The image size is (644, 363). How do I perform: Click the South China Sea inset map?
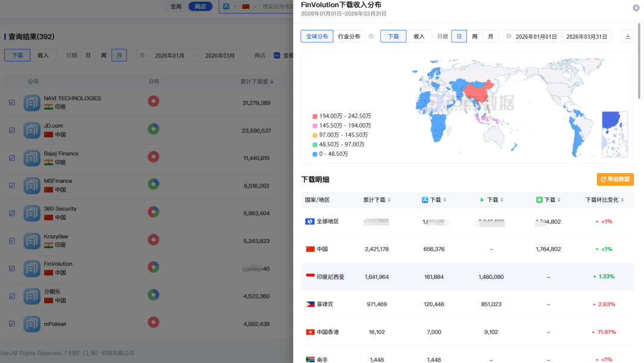615,134
